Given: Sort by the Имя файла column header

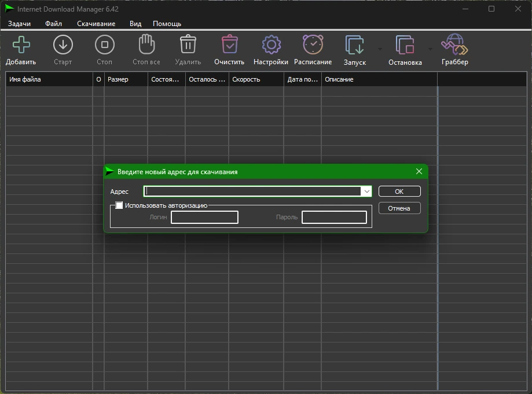Looking at the screenshot, I should 49,79.
